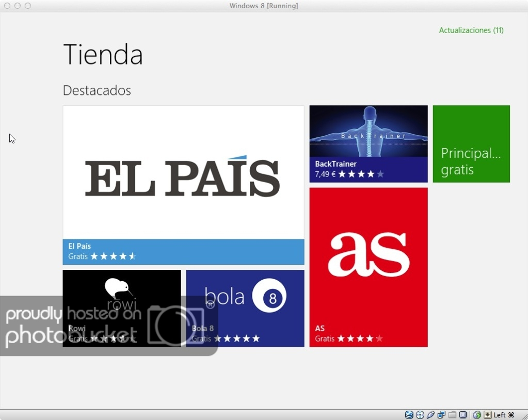Select the USB devices status icon
The image size is (528, 420).
click(x=430, y=414)
